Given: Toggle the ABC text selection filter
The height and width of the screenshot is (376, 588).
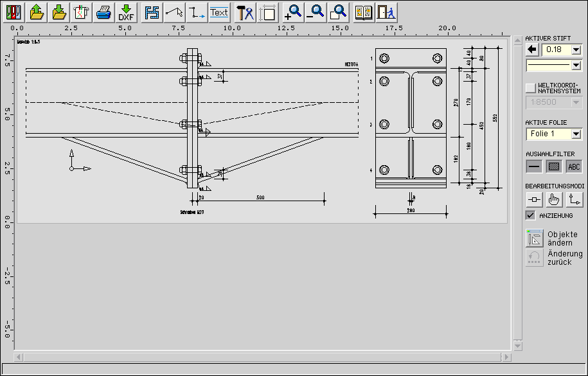Looking at the screenshot, I should (574, 166).
